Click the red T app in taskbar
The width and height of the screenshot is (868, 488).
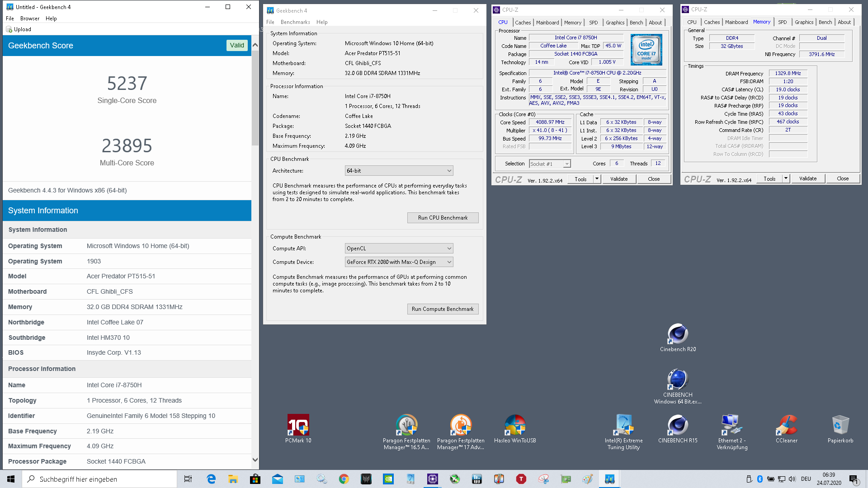521,479
